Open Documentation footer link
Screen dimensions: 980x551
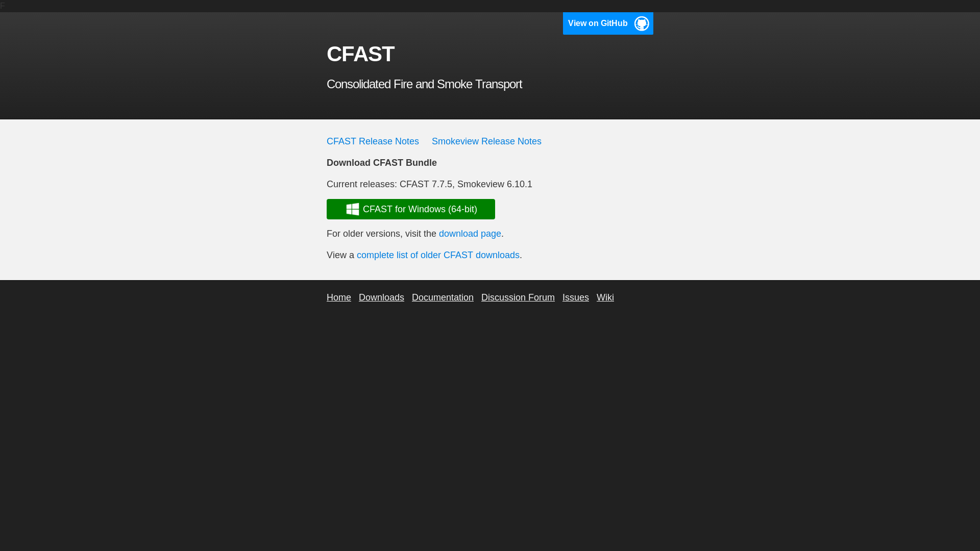point(443,297)
